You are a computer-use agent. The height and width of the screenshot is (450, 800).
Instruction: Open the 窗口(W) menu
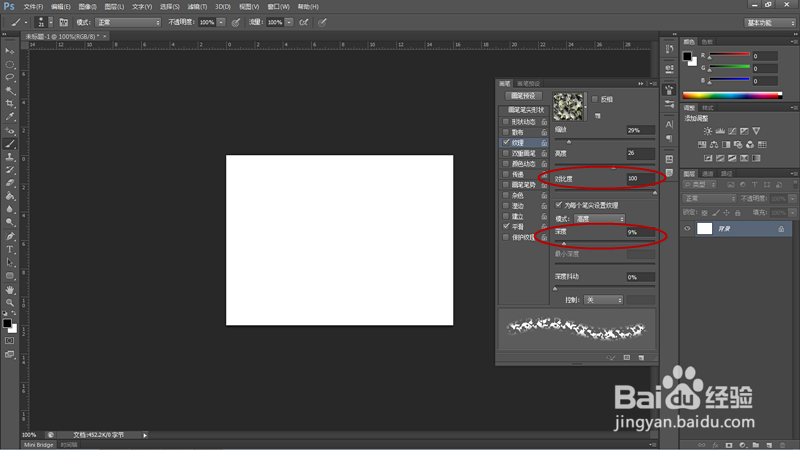278,7
